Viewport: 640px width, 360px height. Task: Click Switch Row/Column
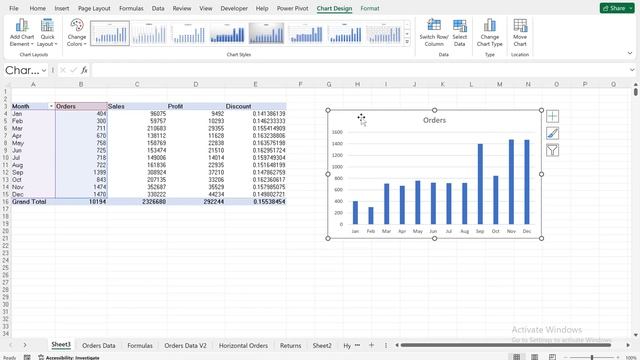click(434, 33)
